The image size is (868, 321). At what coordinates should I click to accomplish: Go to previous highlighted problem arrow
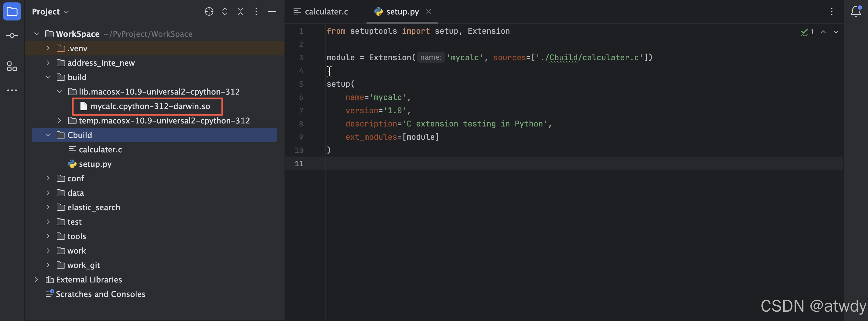(x=823, y=32)
